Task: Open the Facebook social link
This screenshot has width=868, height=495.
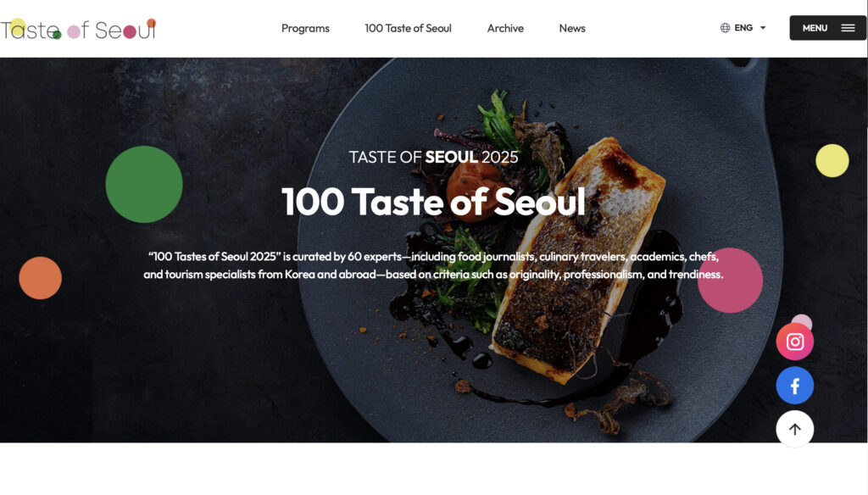Action: point(794,386)
